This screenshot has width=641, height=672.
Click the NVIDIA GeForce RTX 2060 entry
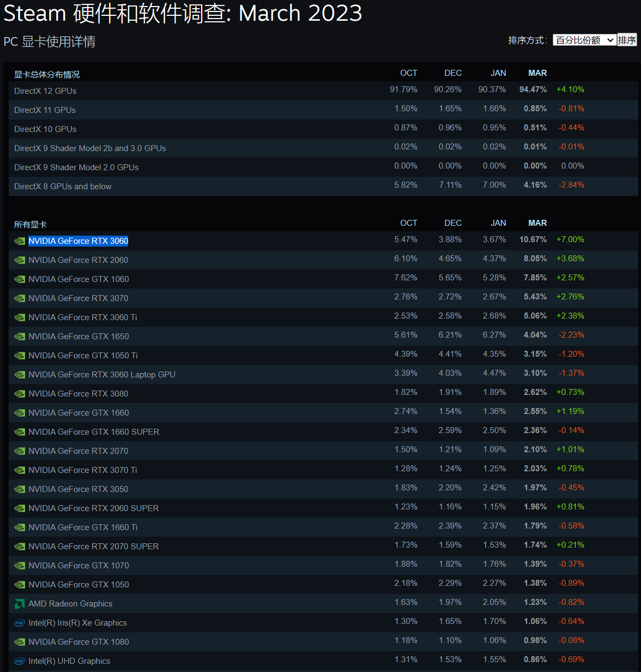pos(78,260)
